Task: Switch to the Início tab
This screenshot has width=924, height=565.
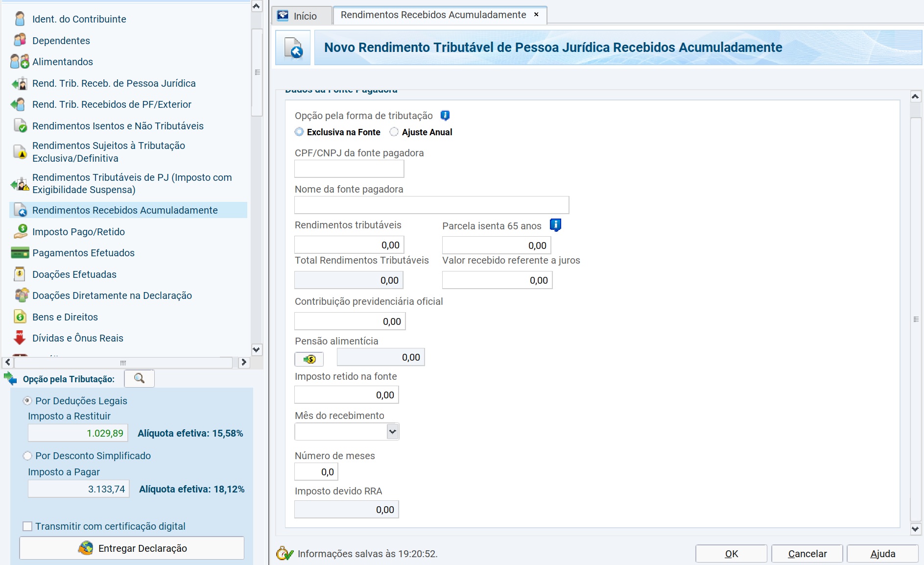Action: tap(302, 16)
